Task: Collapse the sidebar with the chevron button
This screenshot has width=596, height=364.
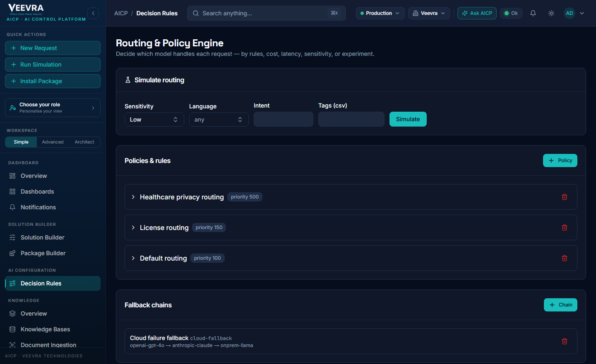Action: click(93, 13)
